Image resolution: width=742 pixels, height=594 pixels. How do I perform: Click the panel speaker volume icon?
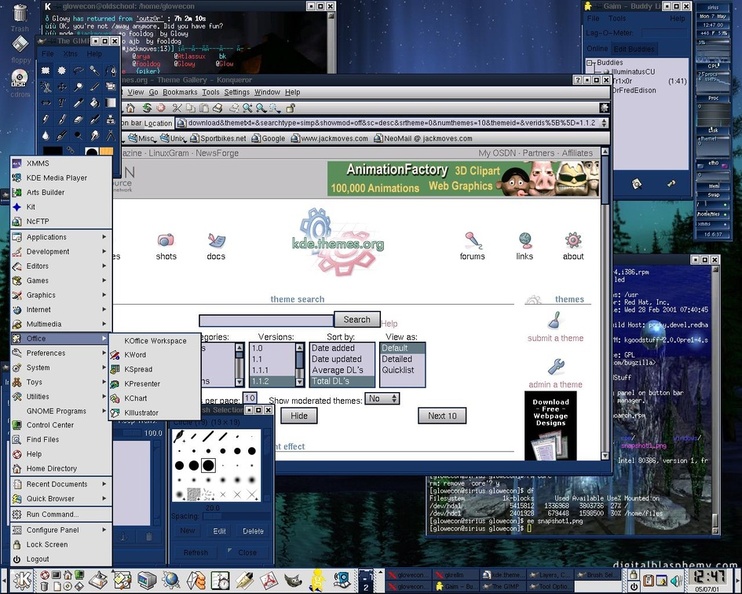pos(676,580)
